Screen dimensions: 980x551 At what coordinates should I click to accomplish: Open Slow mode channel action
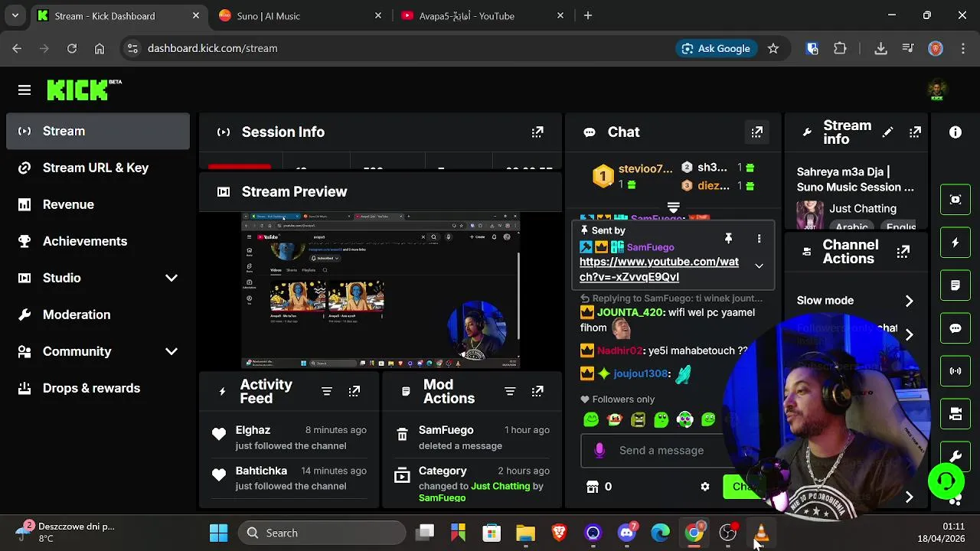pos(856,301)
